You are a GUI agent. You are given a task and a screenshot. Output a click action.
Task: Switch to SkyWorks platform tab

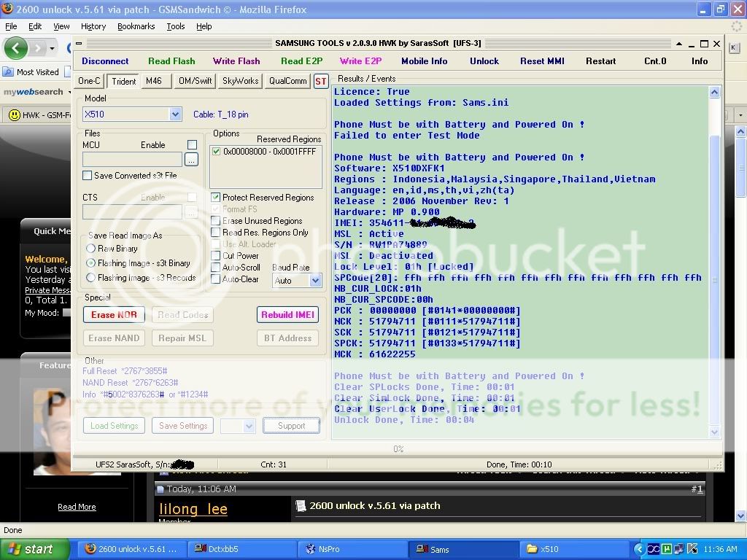(240, 81)
